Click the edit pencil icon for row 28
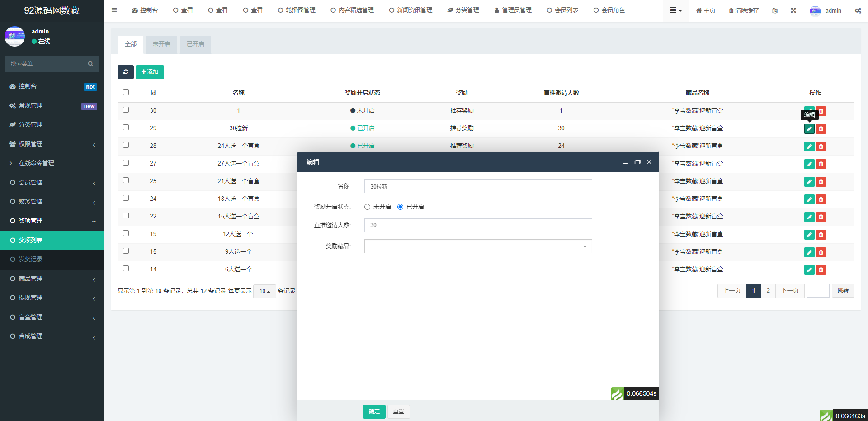 (809, 147)
